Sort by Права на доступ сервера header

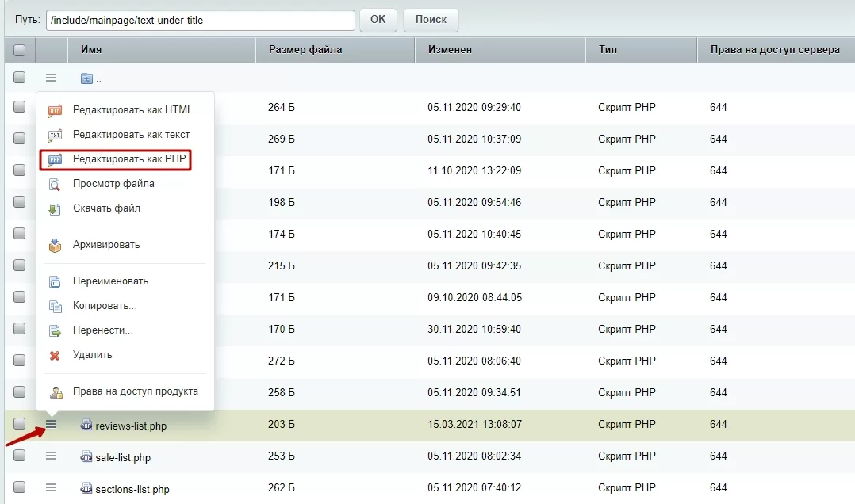pos(776,50)
